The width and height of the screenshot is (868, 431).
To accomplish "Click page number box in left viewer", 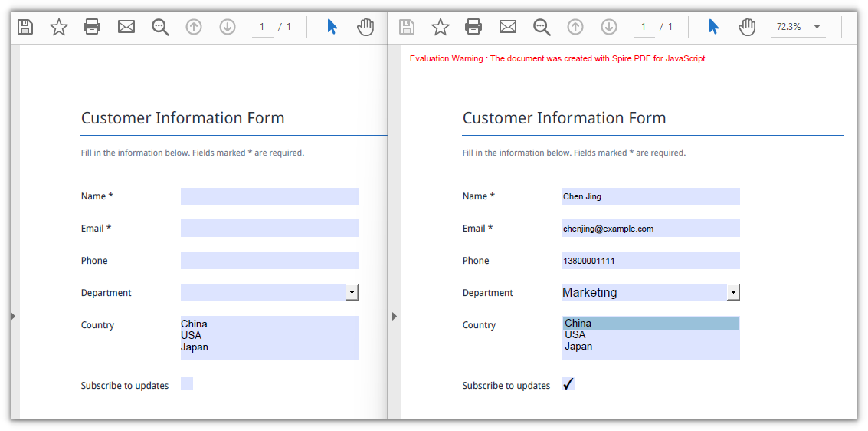I will coord(263,27).
